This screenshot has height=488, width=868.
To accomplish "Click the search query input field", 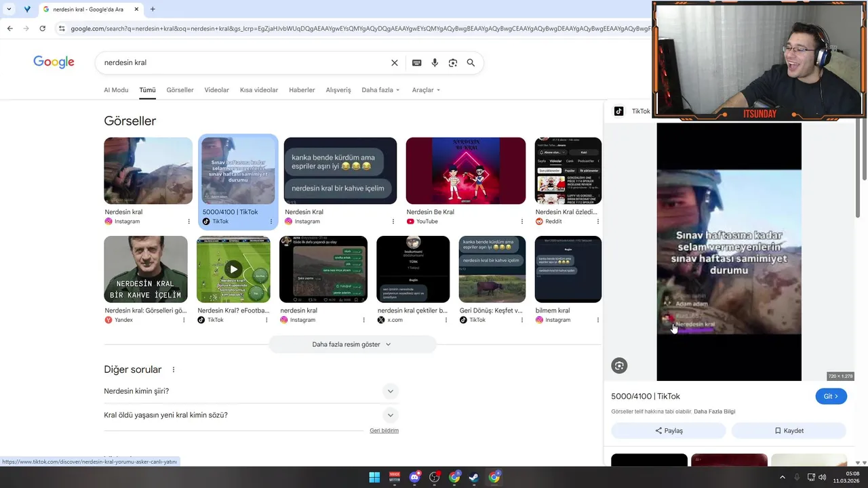I will pos(244,63).
